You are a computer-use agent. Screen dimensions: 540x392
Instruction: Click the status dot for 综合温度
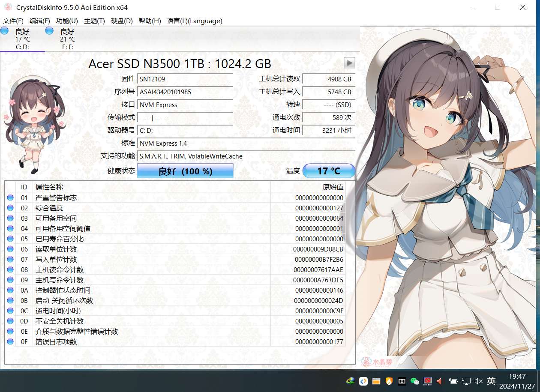pyautogui.click(x=10, y=208)
